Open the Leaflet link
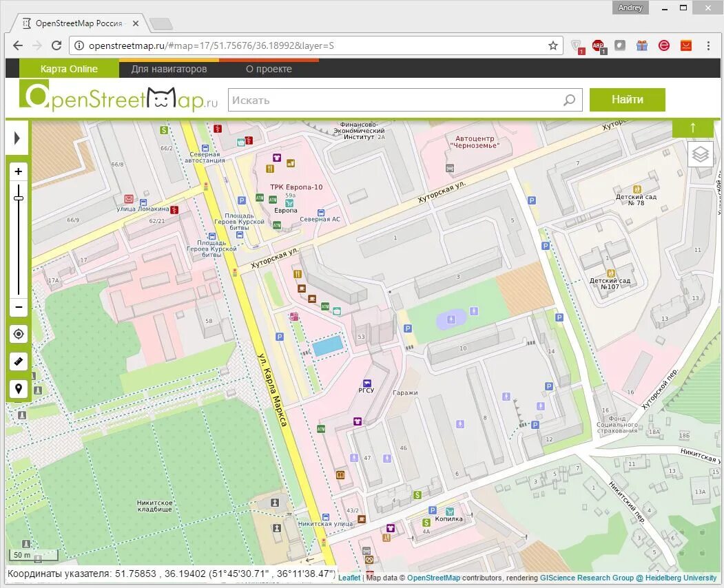 tap(349, 578)
